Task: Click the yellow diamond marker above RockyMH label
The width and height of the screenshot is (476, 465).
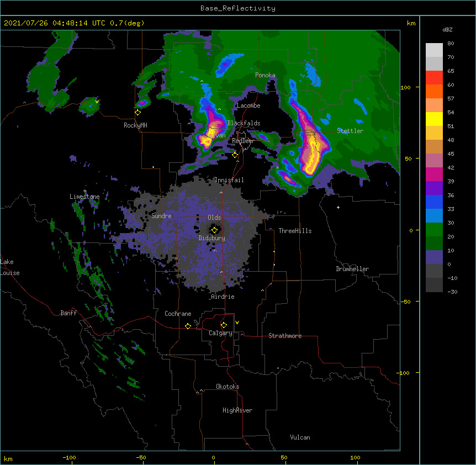Action: (138, 112)
